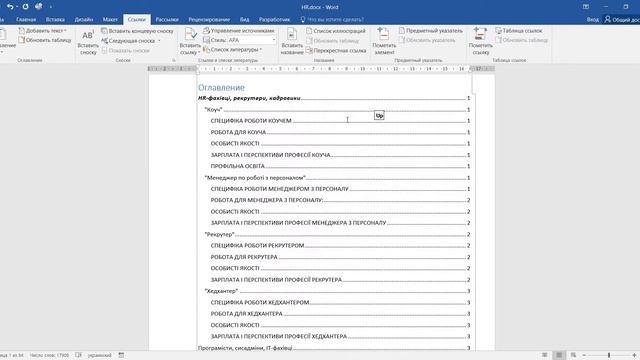Click Вставить концевую сноску
The width and height of the screenshot is (640, 360).
point(138,31)
